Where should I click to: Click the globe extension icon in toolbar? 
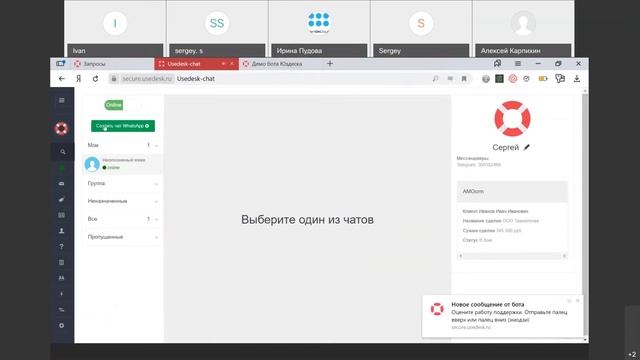pos(486,79)
